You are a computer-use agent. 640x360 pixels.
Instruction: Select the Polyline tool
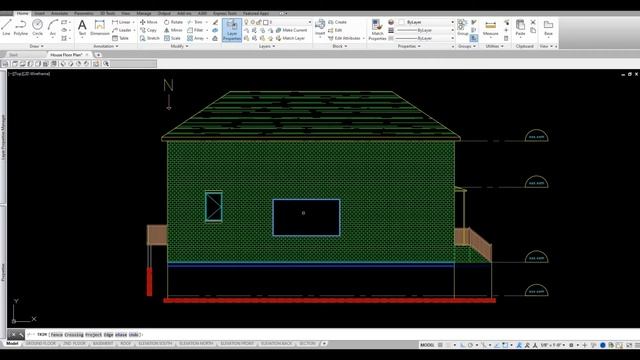[x=21, y=28]
